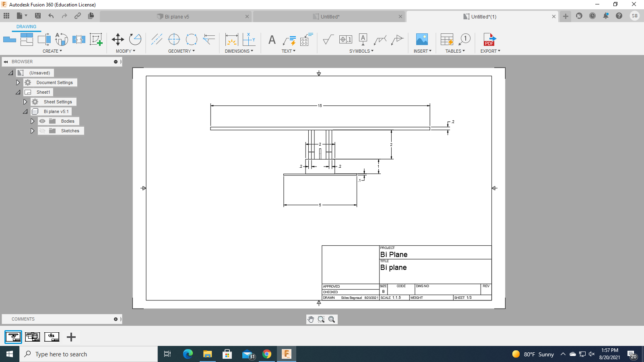Toggle visibility of the Bodies folder
Image resolution: width=644 pixels, height=362 pixels.
[x=42, y=121]
